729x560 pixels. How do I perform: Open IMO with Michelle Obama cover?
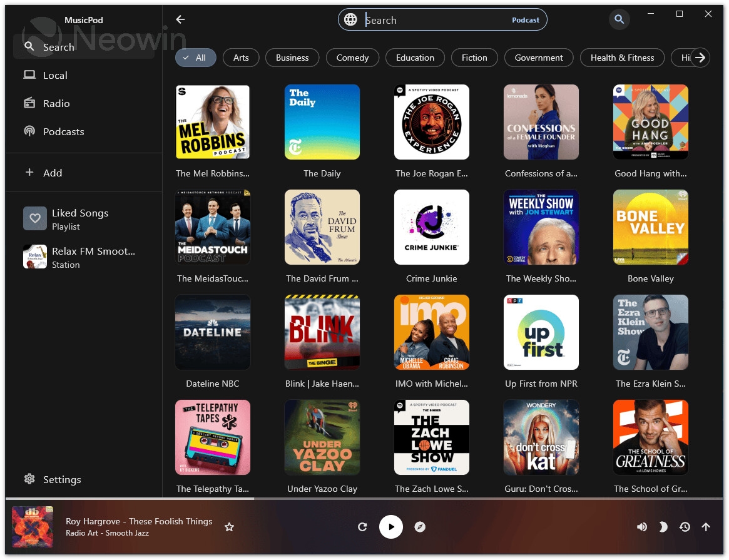tap(431, 332)
